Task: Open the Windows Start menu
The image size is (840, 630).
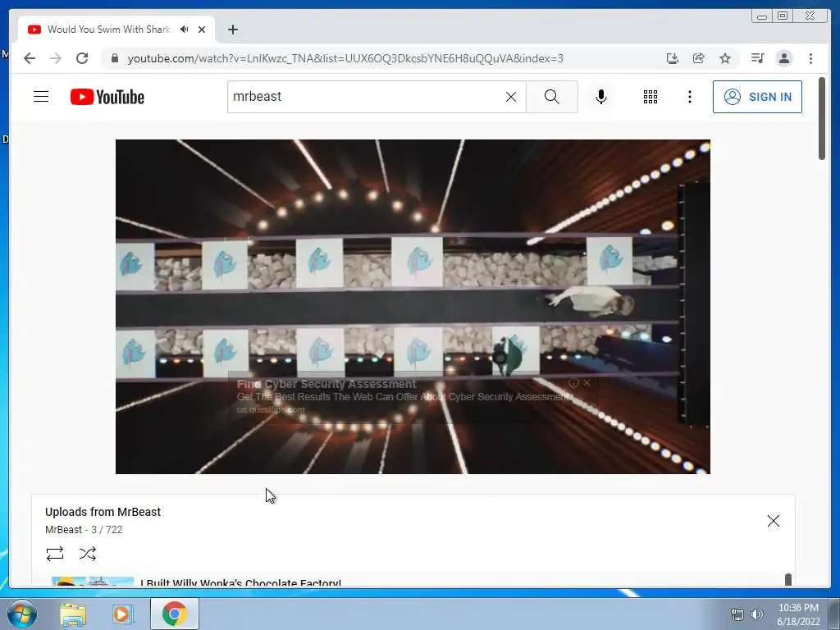Action: (22, 614)
